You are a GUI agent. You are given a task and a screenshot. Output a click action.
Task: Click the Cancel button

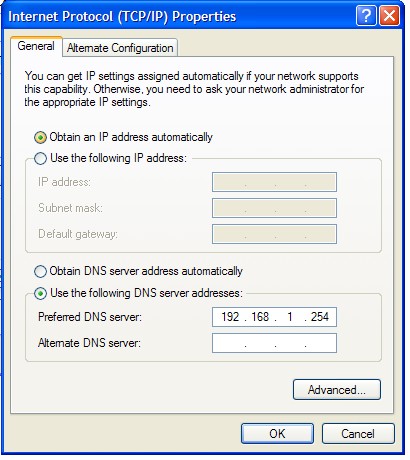click(358, 434)
